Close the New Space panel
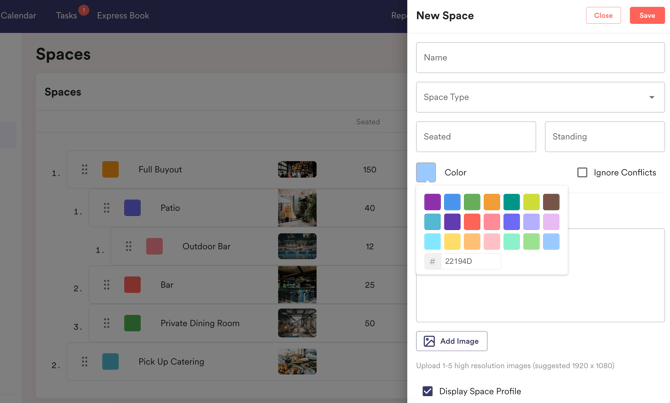The width and height of the screenshot is (670, 403). [x=603, y=15]
